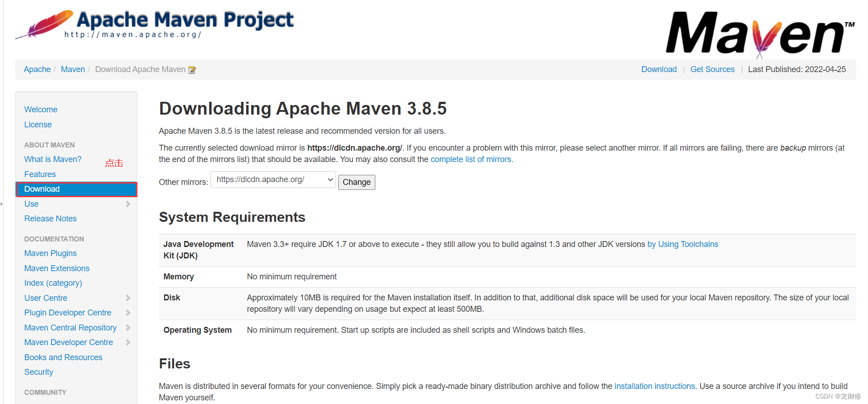This screenshot has height=404, width=868.
Task: Click the Downloading Apache Maven 3.8.5 heading
Action: point(303,109)
